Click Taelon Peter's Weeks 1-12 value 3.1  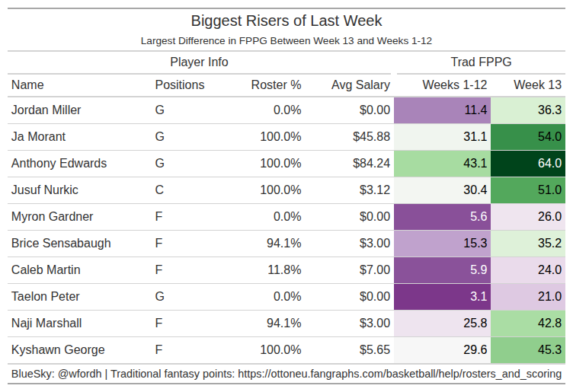(x=479, y=297)
